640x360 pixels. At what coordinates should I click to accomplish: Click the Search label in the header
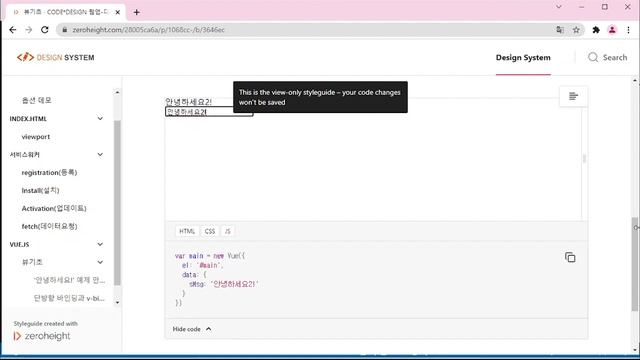pyautogui.click(x=615, y=58)
